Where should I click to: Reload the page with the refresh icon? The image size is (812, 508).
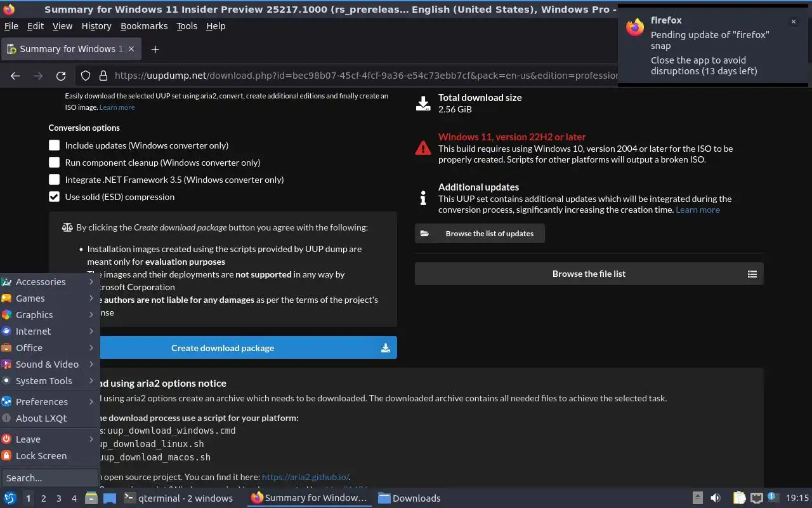[61, 76]
